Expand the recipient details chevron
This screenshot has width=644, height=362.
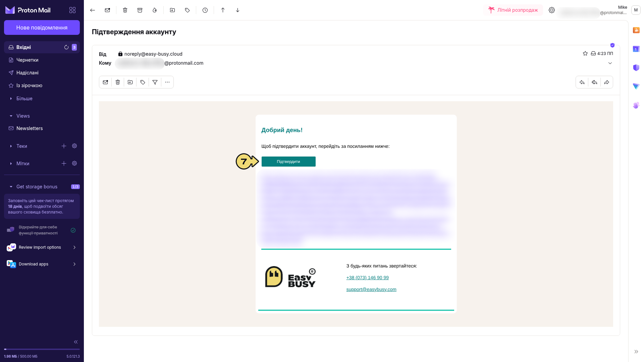tap(610, 63)
